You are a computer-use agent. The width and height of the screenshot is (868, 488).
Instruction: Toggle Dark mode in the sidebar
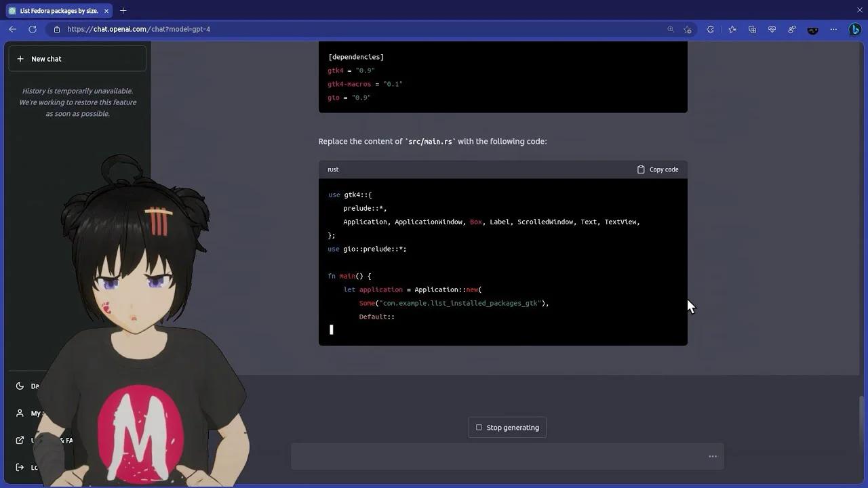(20, 386)
